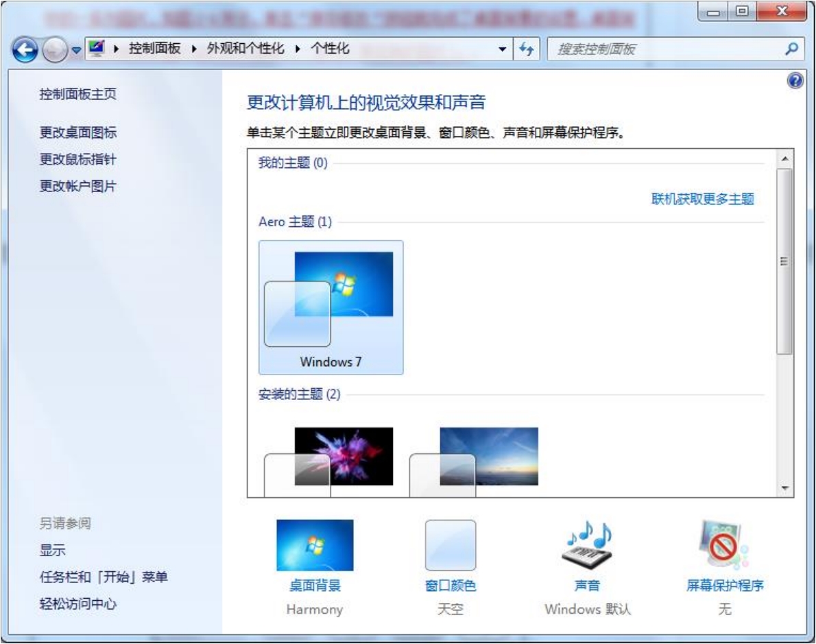Expand arrow before 外观和个性化 breadcrumb
The image size is (816, 644).
(194, 49)
